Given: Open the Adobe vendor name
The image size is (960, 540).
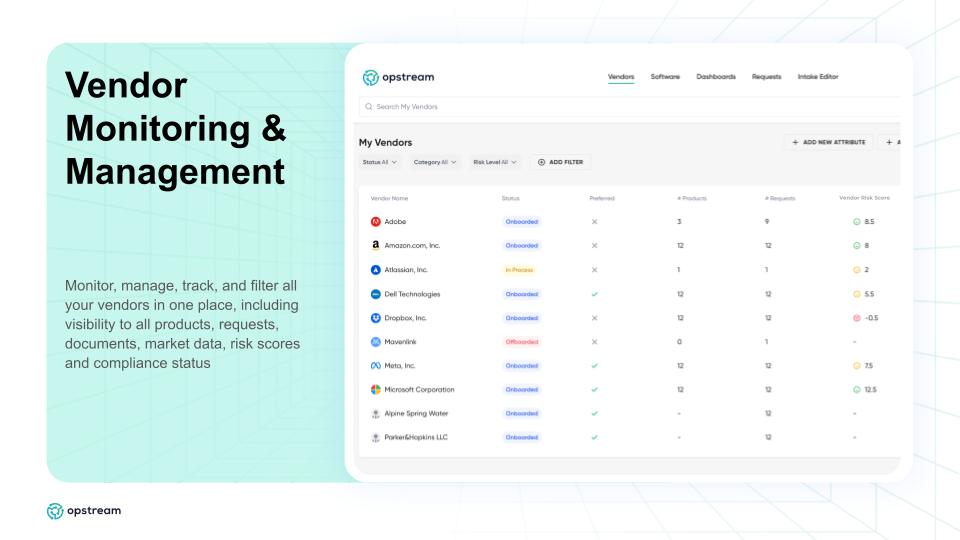Looking at the screenshot, I should pyautogui.click(x=395, y=222).
